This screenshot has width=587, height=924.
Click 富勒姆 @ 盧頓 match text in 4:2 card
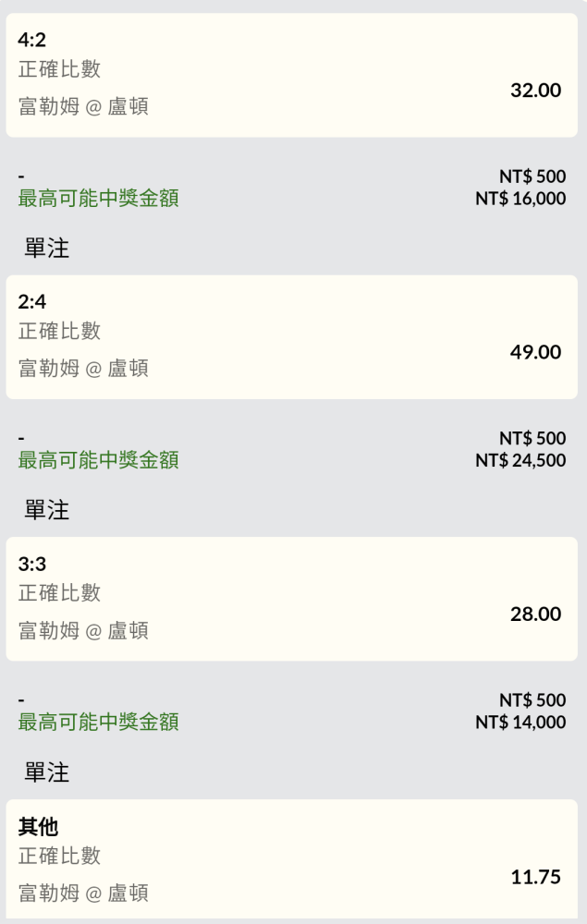pyautogui.click(x=83, y=106)
